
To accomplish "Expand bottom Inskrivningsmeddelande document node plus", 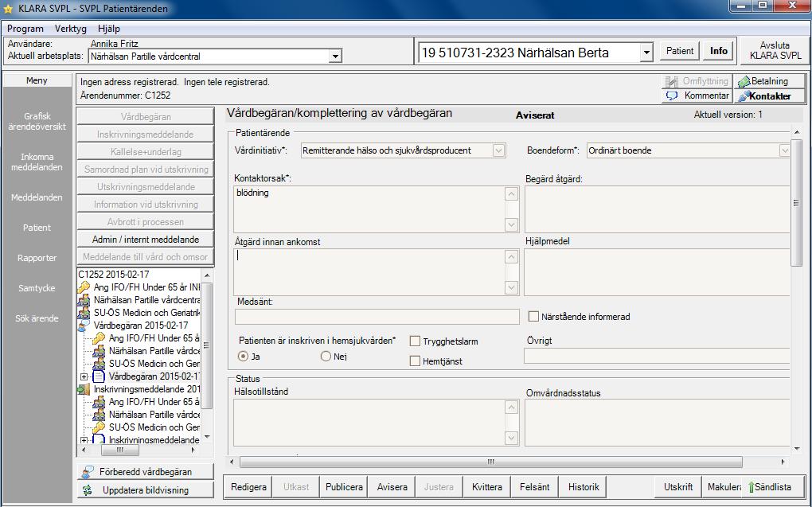I will [84, 441].
